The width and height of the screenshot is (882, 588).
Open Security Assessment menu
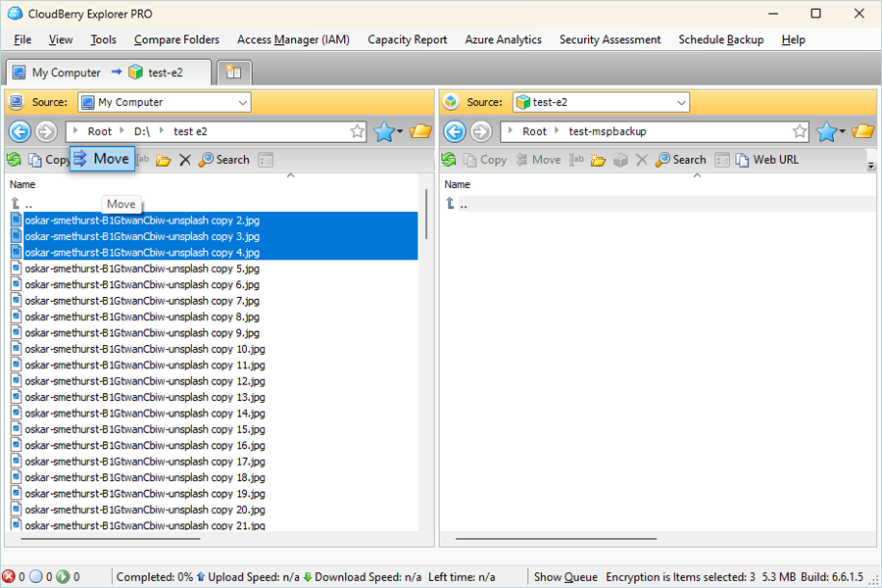tap(610, 40)
